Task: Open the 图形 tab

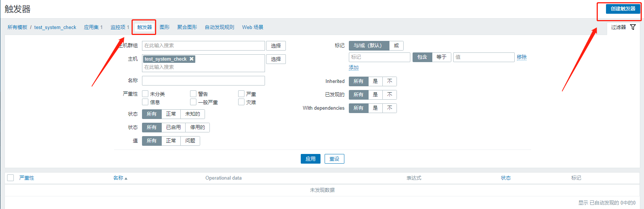Action: coord(164,27)
